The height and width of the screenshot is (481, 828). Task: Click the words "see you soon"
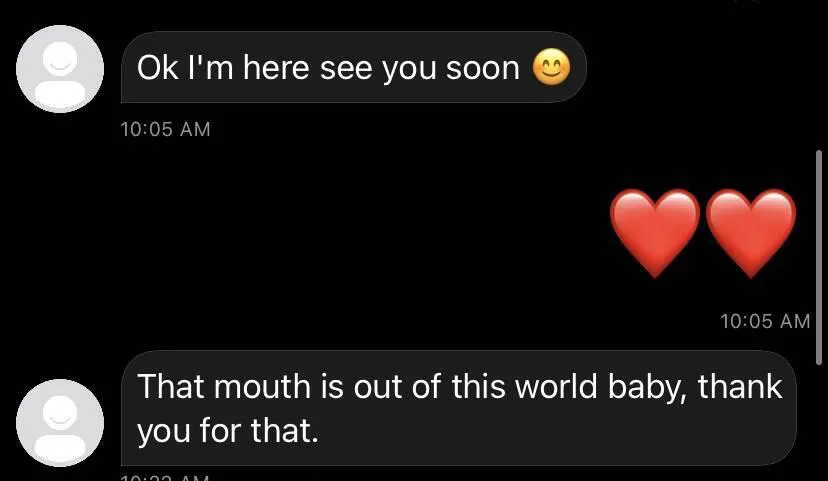420,69
